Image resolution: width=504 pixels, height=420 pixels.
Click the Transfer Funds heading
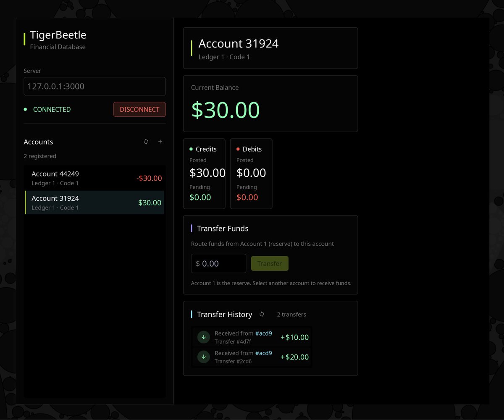point(223,228)
